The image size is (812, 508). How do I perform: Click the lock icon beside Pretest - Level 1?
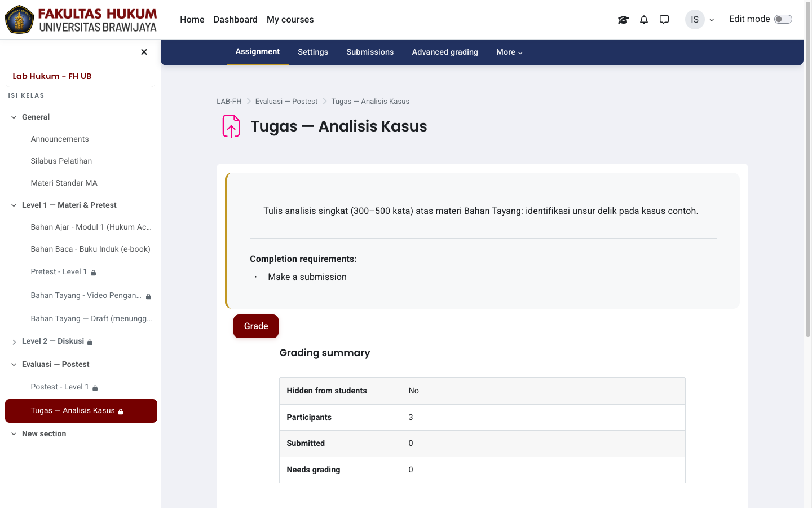click(x=94, y=273)
